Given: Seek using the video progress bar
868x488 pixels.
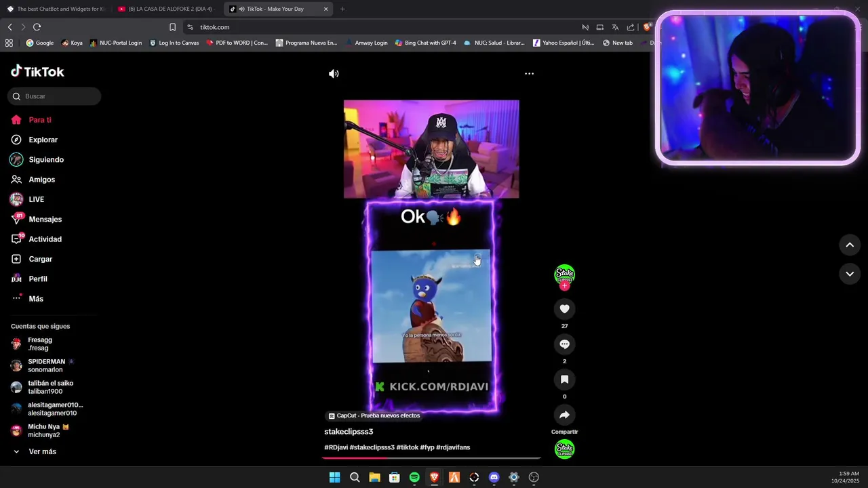Looking at the screenshot, I should [431, 458].
